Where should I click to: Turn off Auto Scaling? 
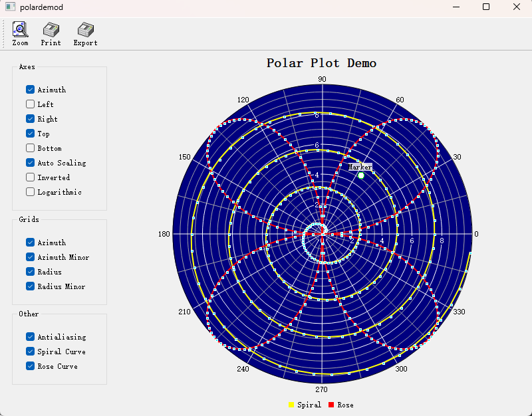click(x=30, y=162)
